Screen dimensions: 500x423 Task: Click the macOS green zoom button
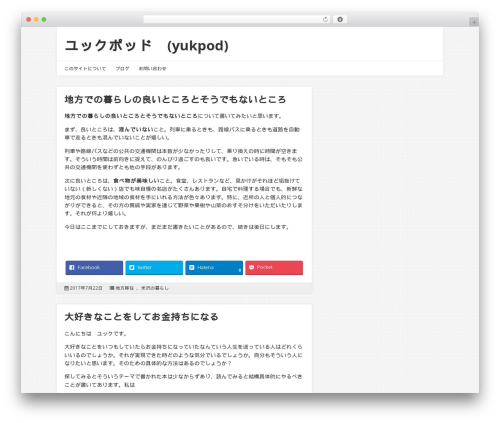(44, 19)
